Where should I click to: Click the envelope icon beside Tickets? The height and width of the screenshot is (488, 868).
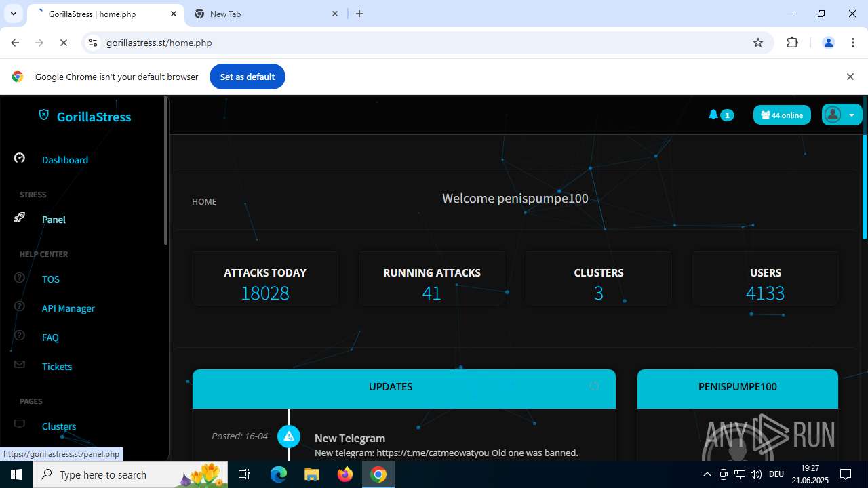[x=20, y=365]
